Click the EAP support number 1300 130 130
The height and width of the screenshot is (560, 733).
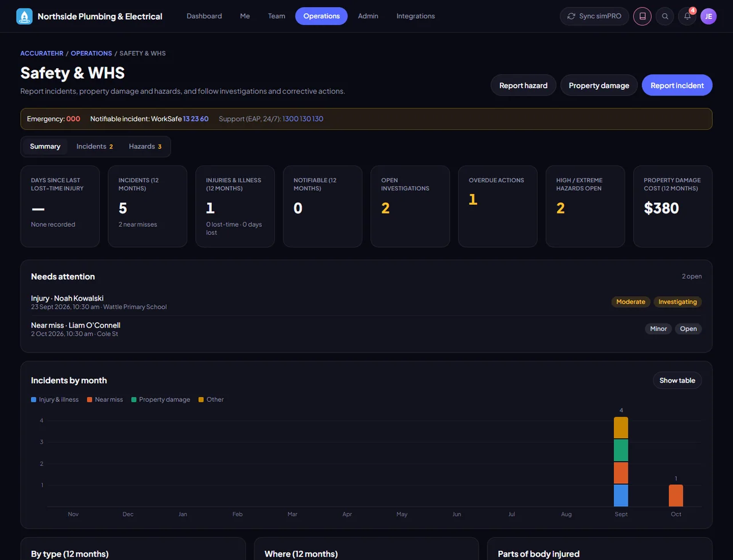point(303,119)
